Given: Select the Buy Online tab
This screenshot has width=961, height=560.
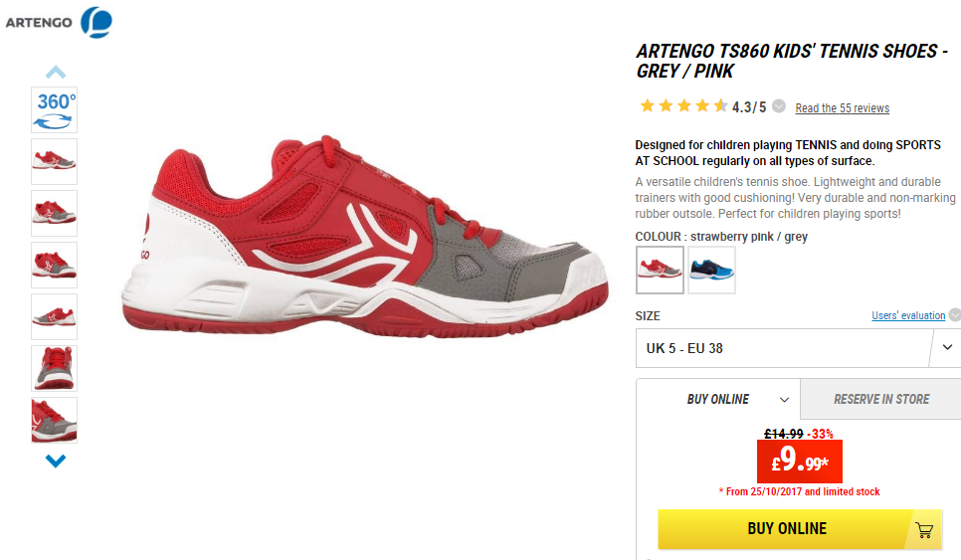Looking at the screenshot, I should (x=718, y=399).
